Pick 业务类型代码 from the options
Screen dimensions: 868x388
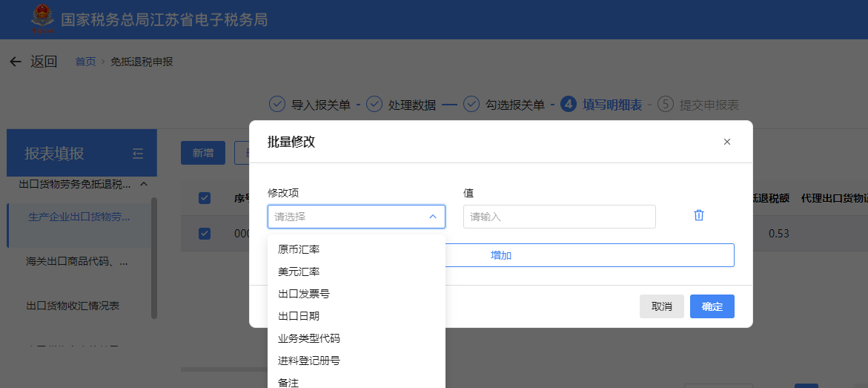tap(309, 338)
